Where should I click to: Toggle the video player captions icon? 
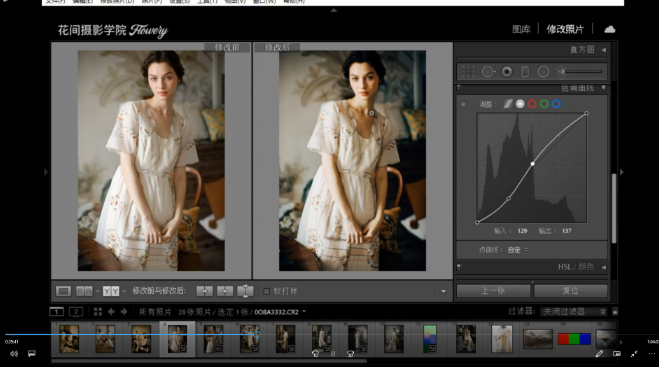tap(32, 354)
